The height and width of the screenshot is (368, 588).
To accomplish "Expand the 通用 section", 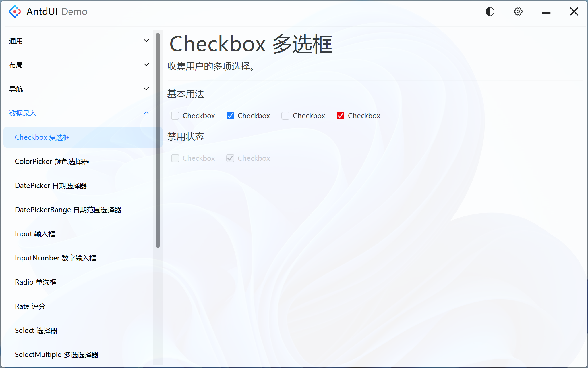I will coord(78,41).
